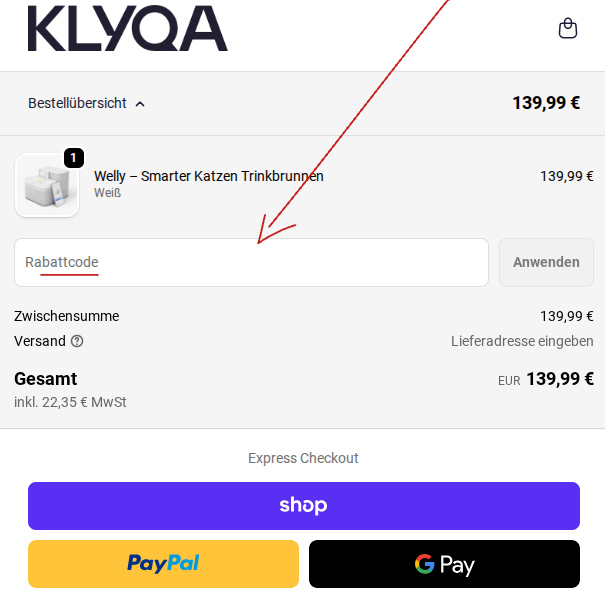Pay with the purple Shop button
This screenshot has height=599, width=605.
(304, 506)
